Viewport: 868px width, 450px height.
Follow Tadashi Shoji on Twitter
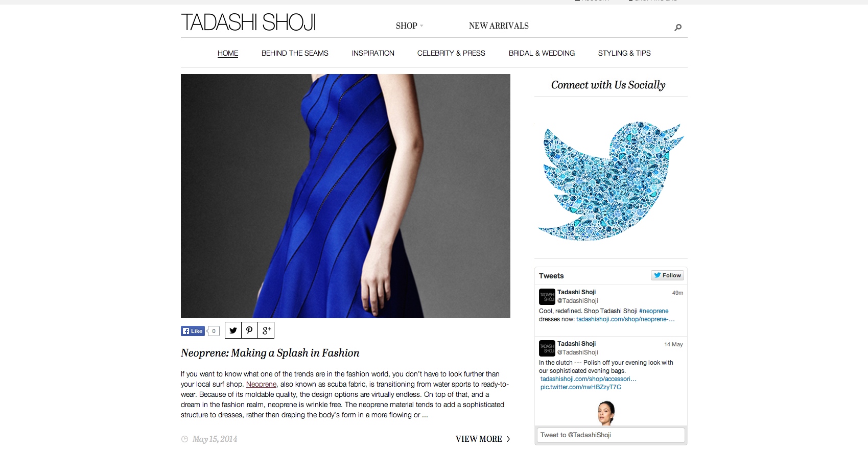coord(668,275)
